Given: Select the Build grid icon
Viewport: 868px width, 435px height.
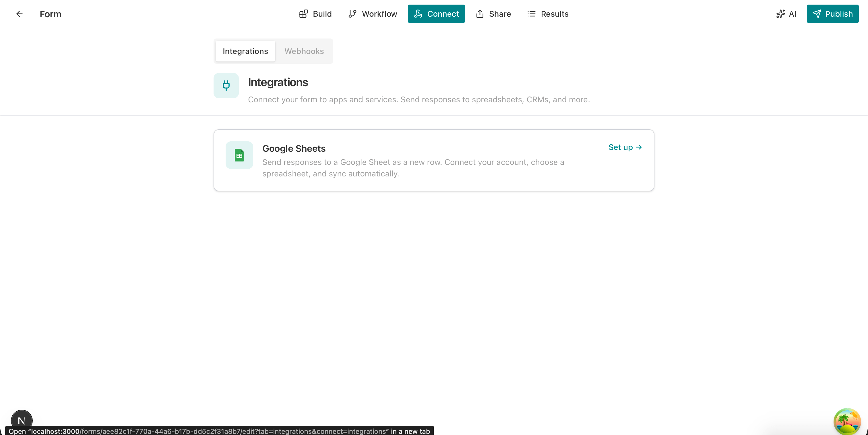Looking at the screenshot, I should point(304,14).
